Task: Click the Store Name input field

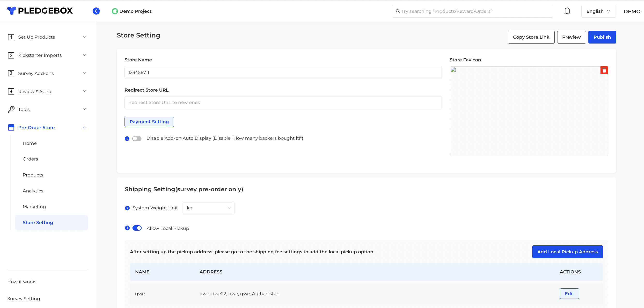Action: [283, 73]
